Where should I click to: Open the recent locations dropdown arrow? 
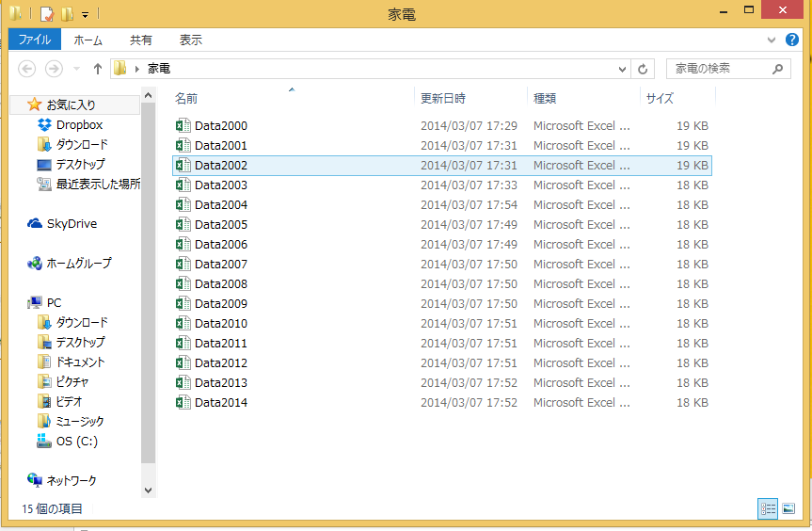point(76,69)
